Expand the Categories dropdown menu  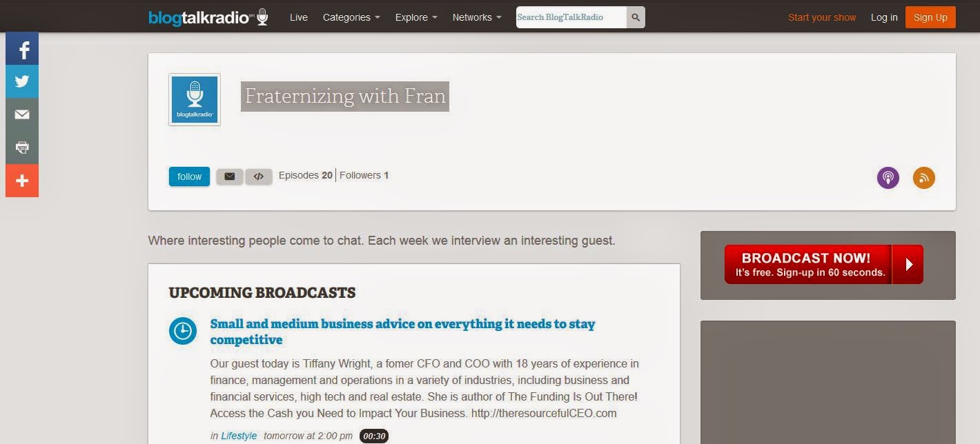pyautogui.click(x=351, y=17)
